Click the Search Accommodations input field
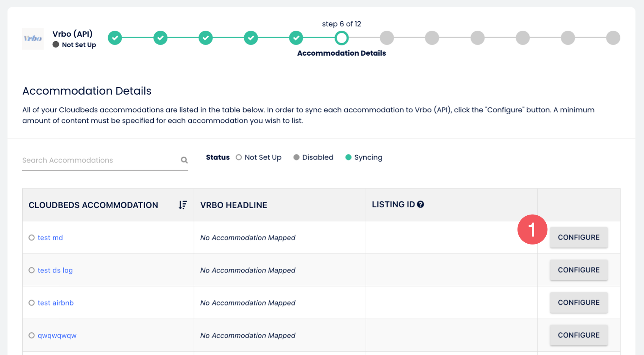Viewport: 644px width, 355px height. (98, 160)
